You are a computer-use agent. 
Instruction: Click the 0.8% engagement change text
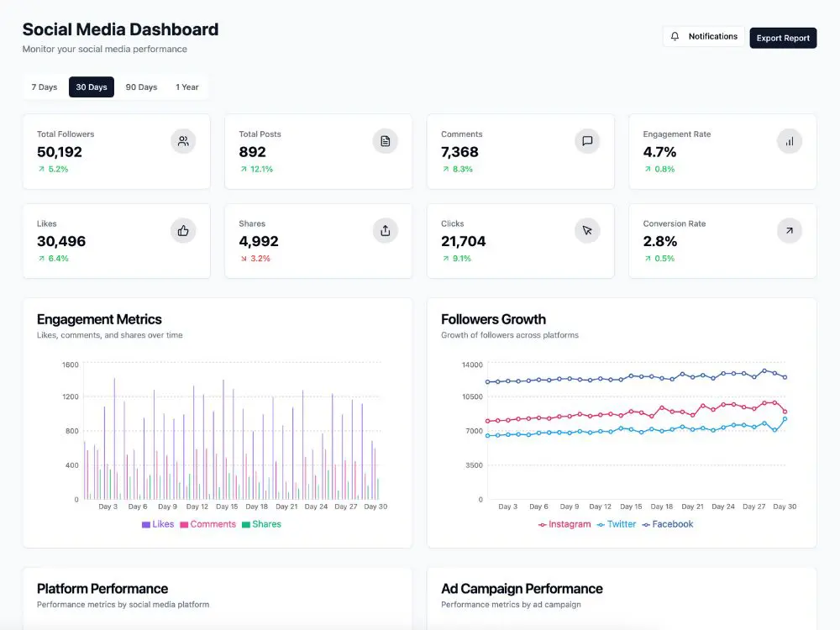(x=664, y=170)
